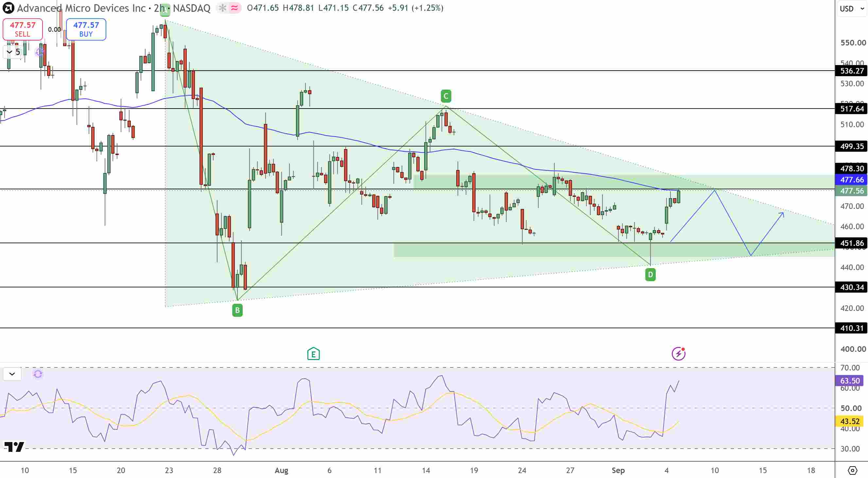Image resolution: width=868 pixels, height=478 pixels.
Task: Click the NASDAQ exchange label
Action: click(191, 8)
